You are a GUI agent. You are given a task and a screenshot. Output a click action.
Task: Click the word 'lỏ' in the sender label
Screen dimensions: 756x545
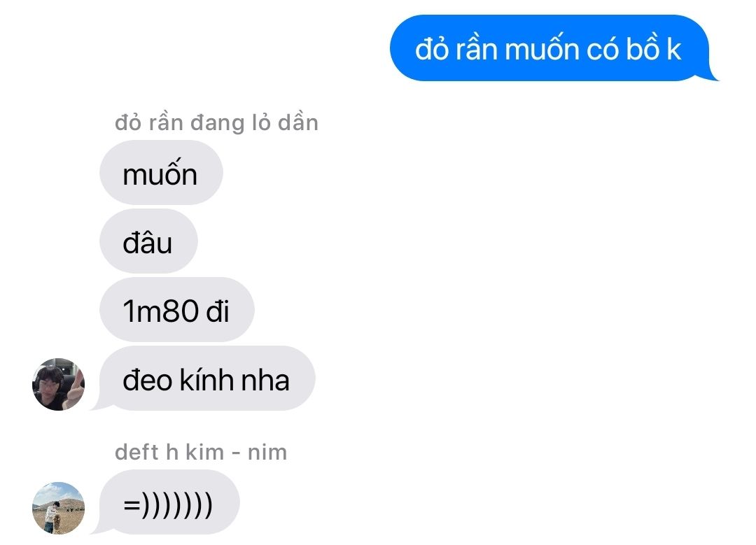tap(261, 123)
